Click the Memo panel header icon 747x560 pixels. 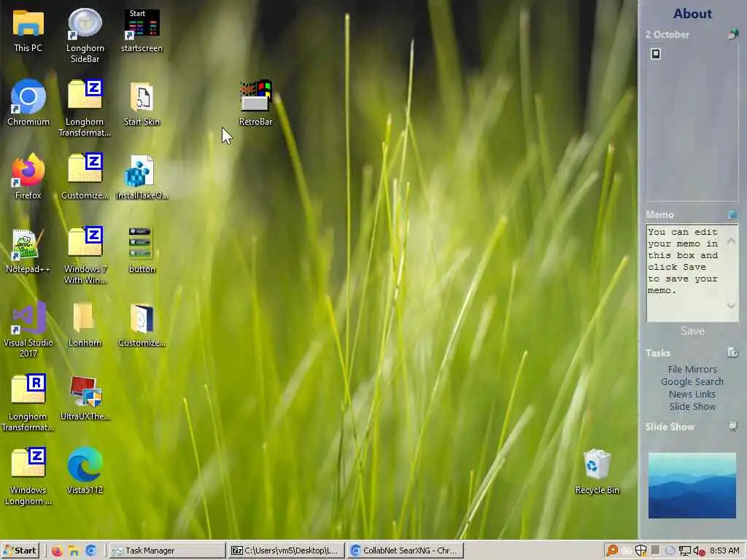point(732,215)
